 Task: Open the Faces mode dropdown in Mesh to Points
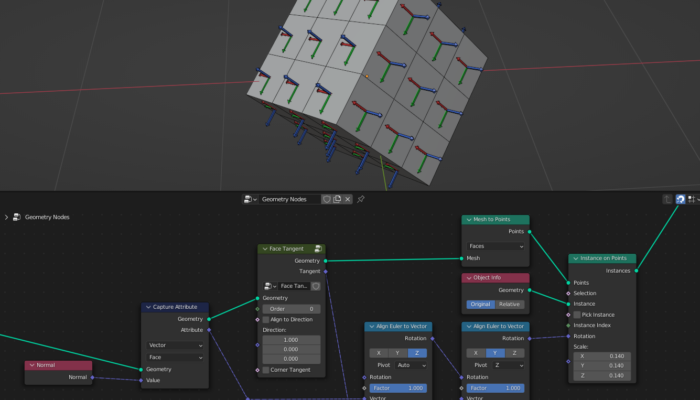point(495,245)
